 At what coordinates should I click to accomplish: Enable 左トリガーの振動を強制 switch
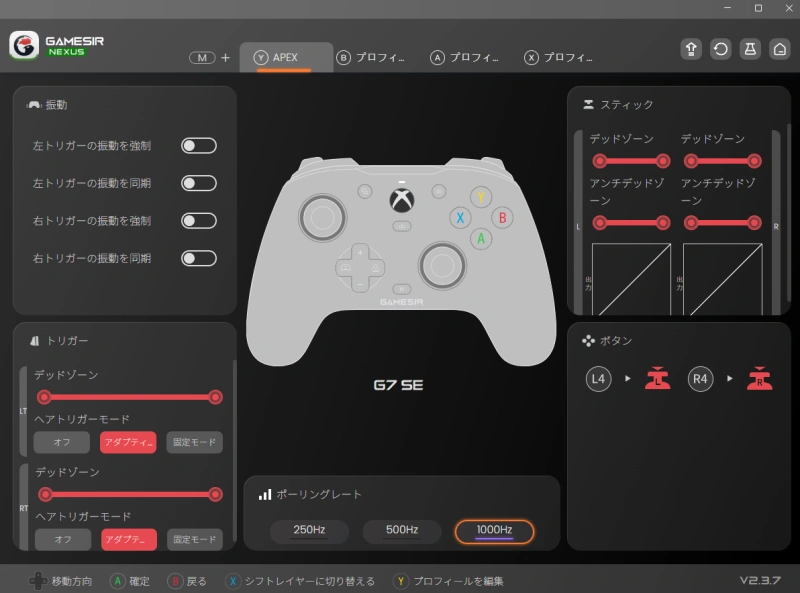199,144
